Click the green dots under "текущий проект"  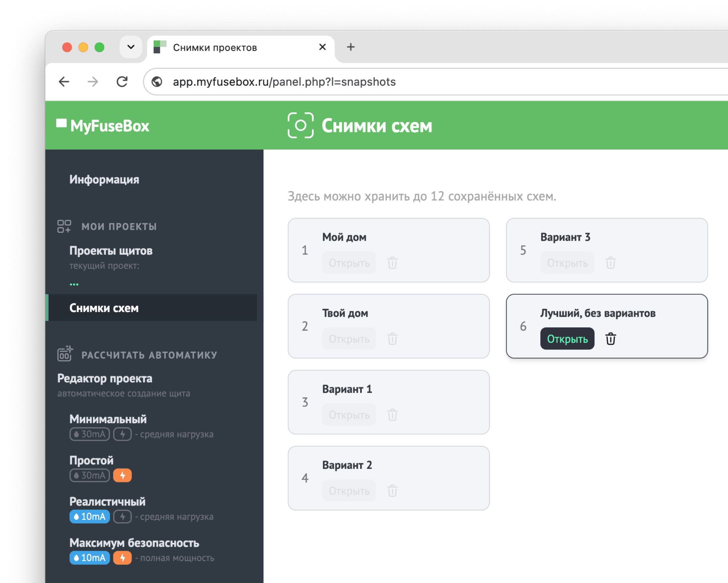[74, 284]
